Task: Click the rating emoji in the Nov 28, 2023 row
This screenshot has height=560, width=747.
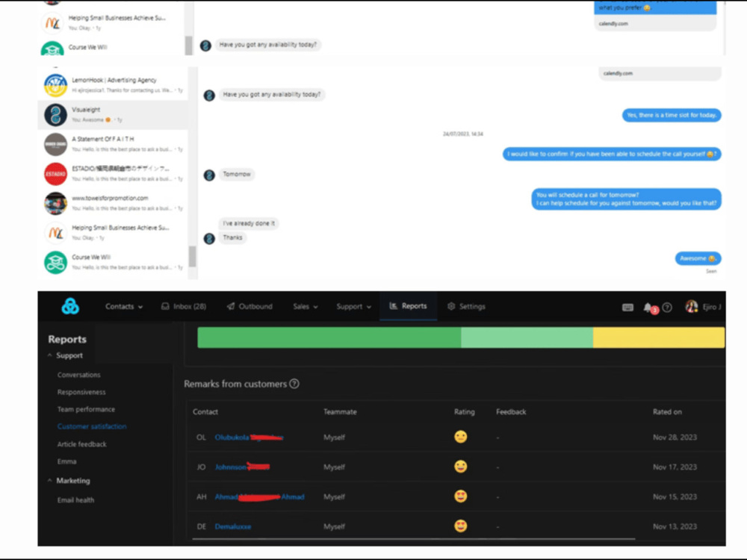Action: coord(461,437)
